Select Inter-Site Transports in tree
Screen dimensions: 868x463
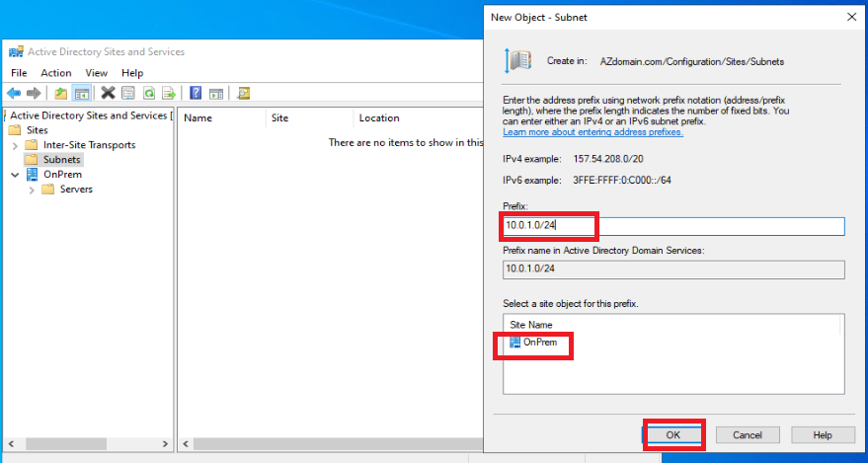click(90, 145)
